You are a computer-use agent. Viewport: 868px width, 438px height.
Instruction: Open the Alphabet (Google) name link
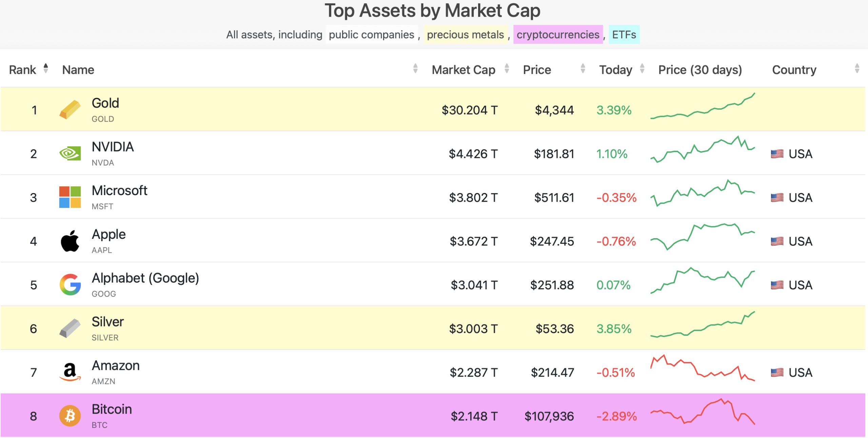pos(145,278)
